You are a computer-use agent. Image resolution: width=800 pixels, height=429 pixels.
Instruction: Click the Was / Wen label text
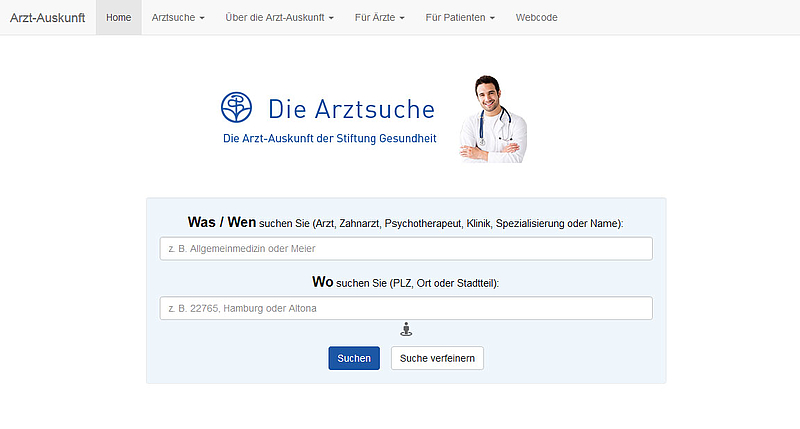222,222
